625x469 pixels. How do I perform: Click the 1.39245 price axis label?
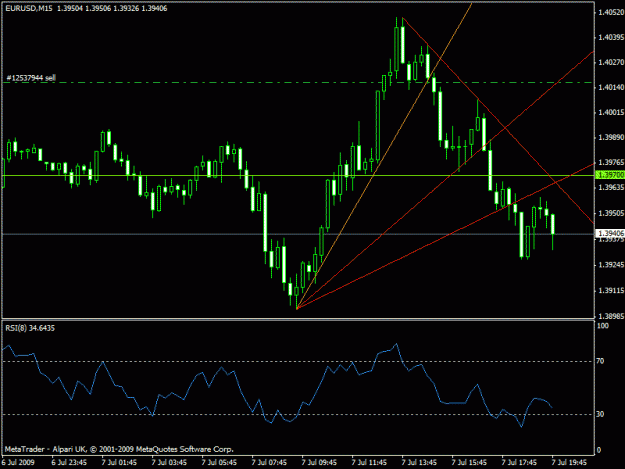click(x=611, y=265)
